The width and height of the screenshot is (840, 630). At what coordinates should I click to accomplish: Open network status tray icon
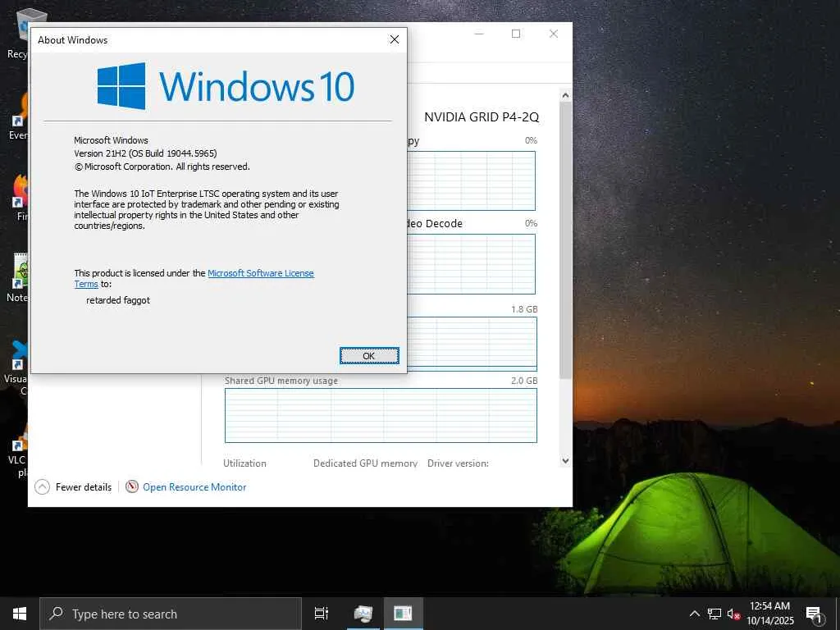pos(714,614)
